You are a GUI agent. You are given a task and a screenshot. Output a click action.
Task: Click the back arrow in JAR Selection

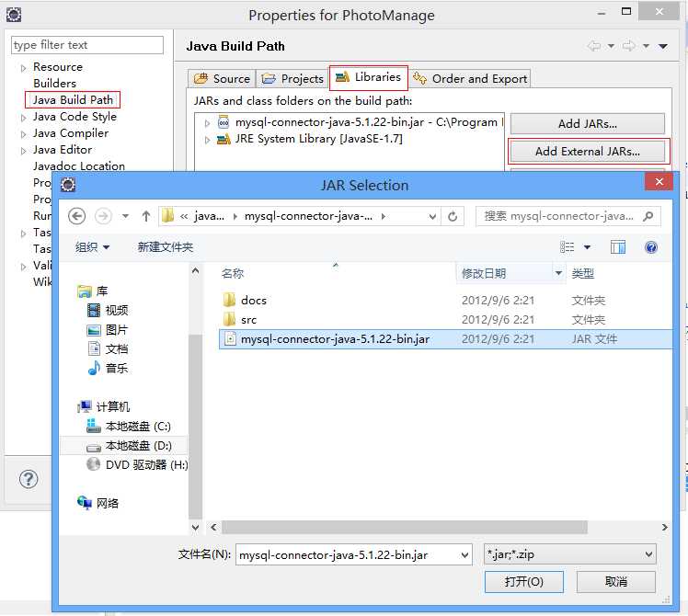(76, 216)
